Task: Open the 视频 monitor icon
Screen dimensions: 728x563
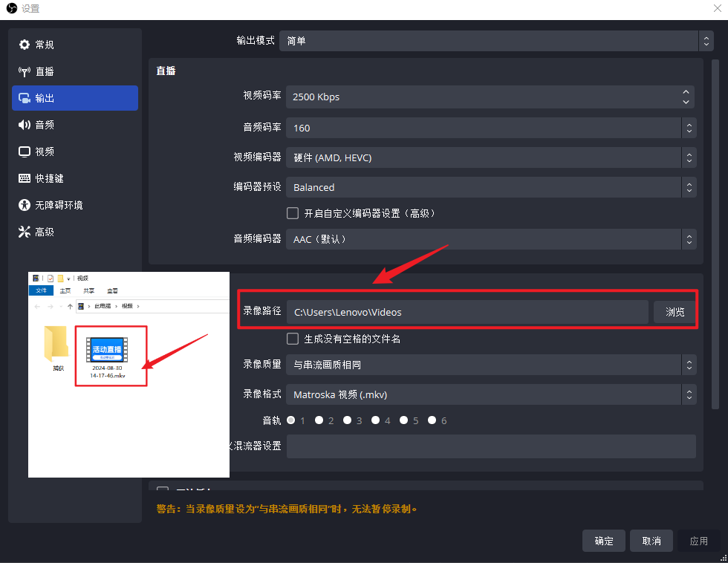Action: point(25,152)
